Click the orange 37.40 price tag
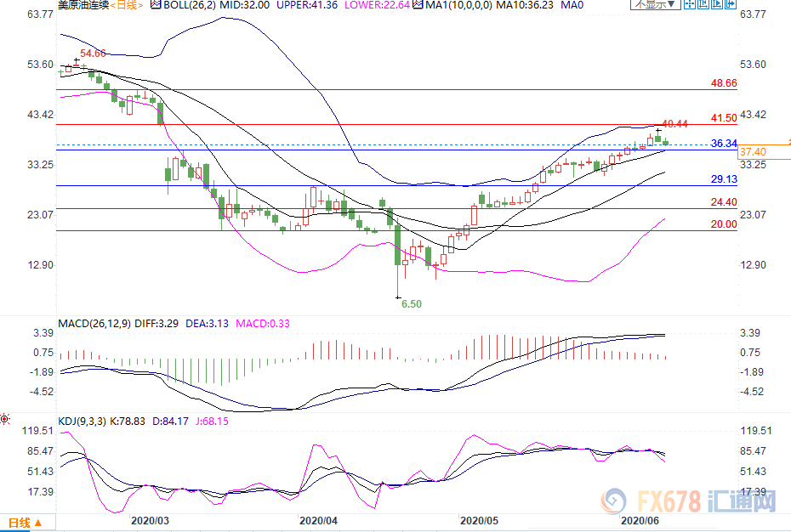 (754, 151)
